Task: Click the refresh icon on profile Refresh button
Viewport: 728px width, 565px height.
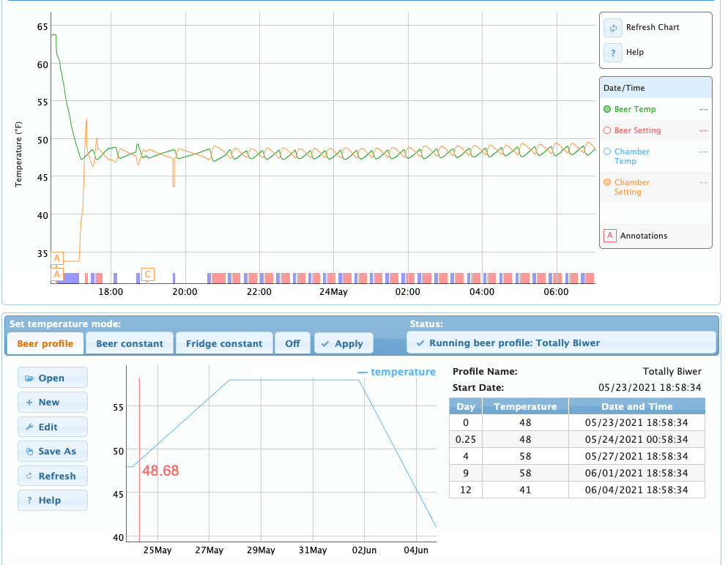Action: click(x=29, y=476)
